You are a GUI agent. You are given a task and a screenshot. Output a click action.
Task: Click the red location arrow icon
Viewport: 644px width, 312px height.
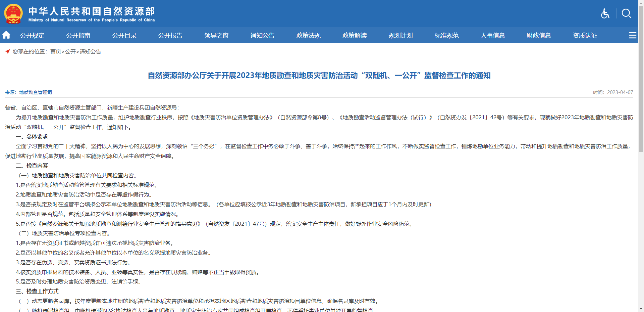[x=7, y=51]
